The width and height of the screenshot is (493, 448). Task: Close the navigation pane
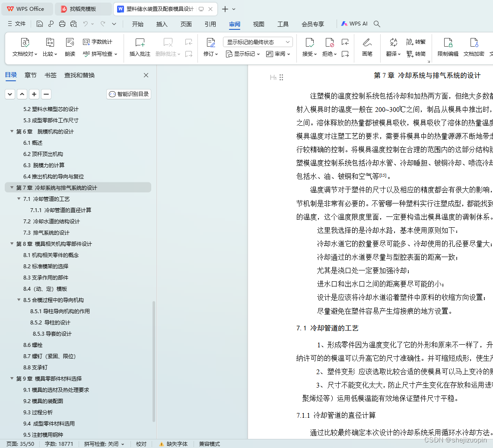coord(146,75)
